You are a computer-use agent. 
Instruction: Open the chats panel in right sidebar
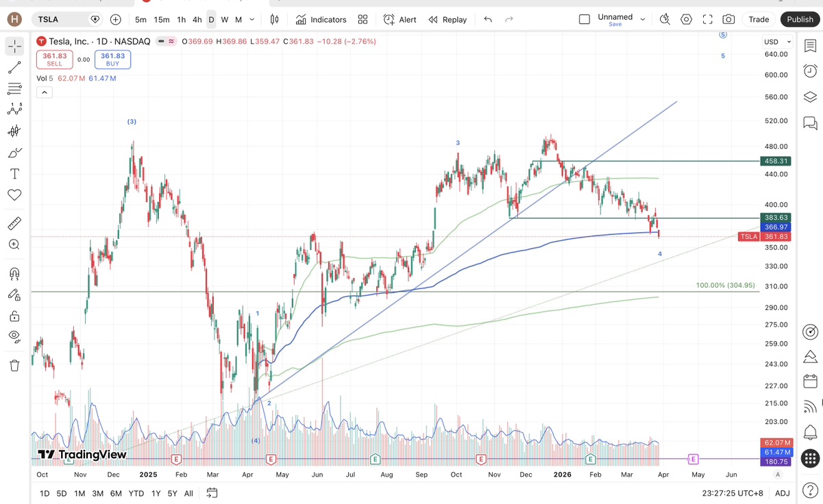coord(810,123)
